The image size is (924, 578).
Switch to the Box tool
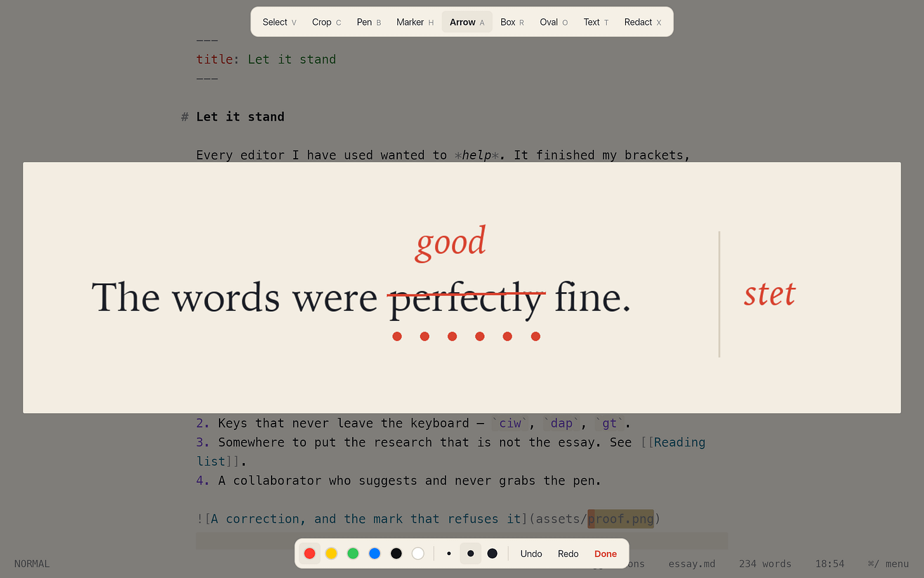[x=512, y=22]
